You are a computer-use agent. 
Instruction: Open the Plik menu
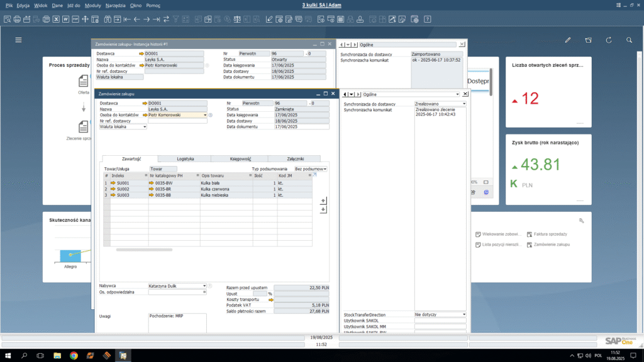tap(9, 5)
